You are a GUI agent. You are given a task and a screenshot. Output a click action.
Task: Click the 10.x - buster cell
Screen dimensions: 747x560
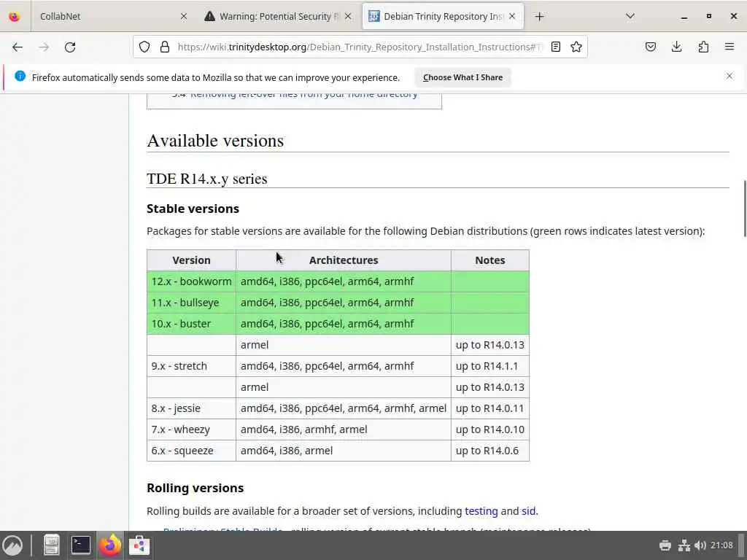[x=192, y=324]
